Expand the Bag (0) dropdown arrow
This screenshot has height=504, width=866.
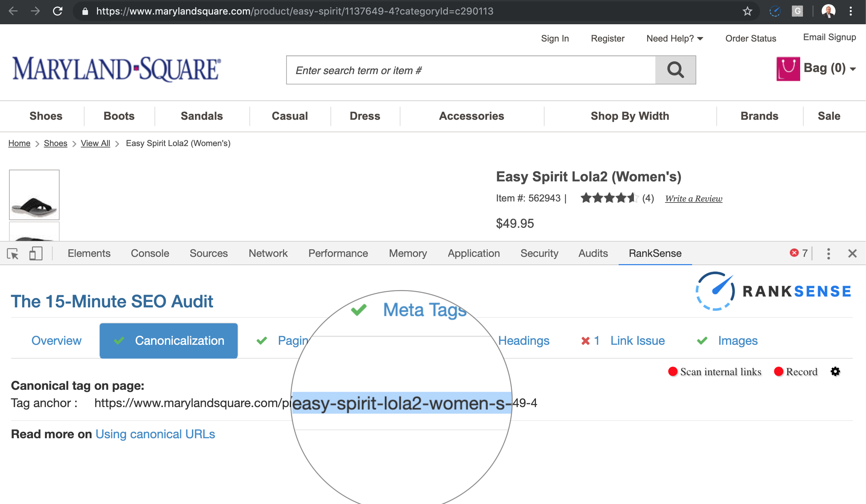(x=853, y=69)
